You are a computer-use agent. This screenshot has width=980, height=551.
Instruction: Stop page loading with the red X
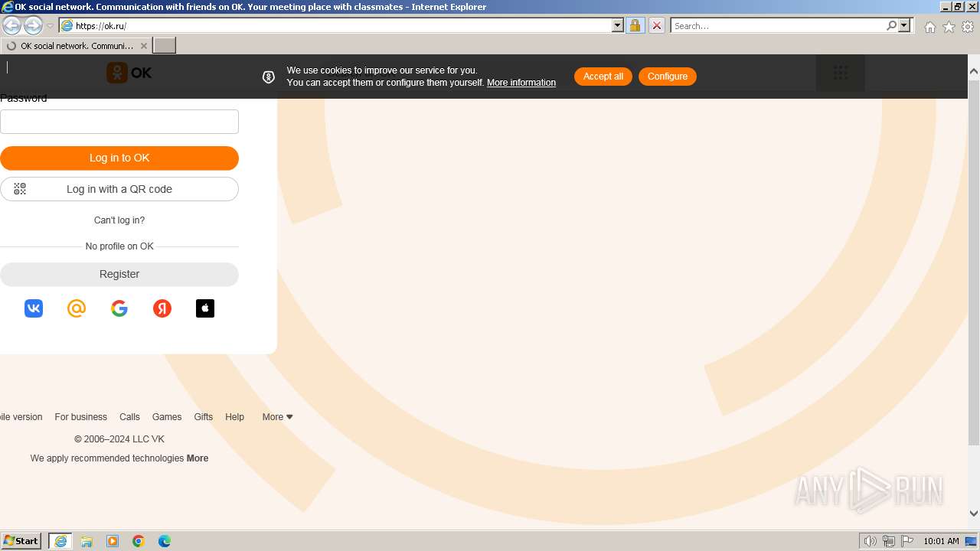coord(656,25)
